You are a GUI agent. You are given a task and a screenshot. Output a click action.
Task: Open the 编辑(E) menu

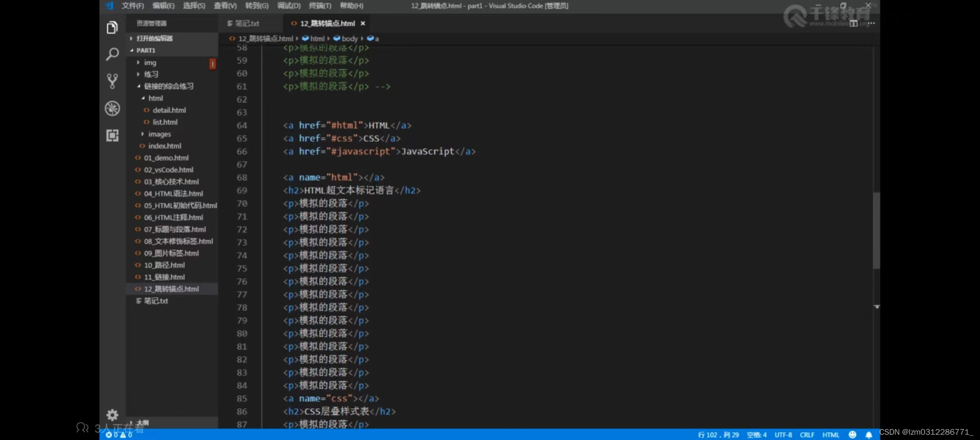pos(163,6)
